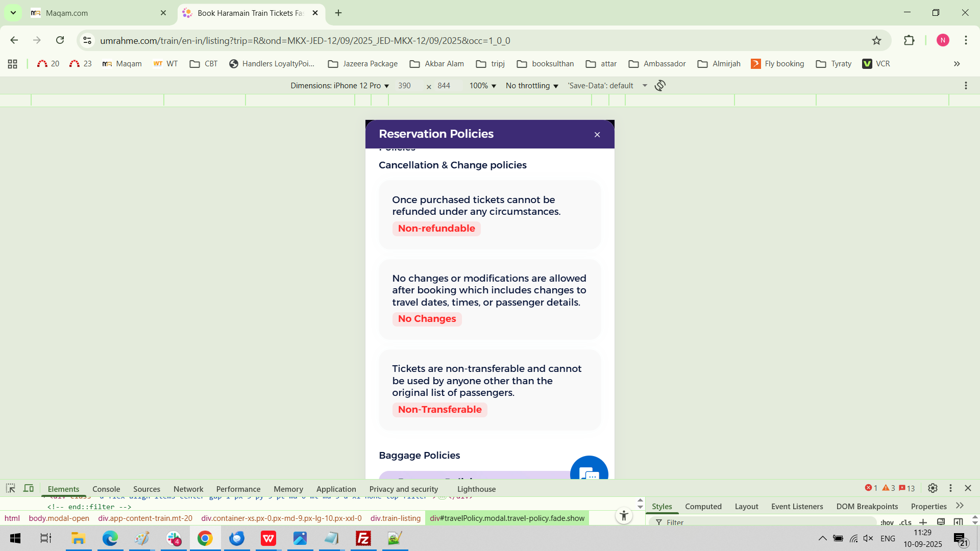The height and width of the screenshot is (551, 980).
Task: Toggle the :hov element state panel
Action: [887, 522]
